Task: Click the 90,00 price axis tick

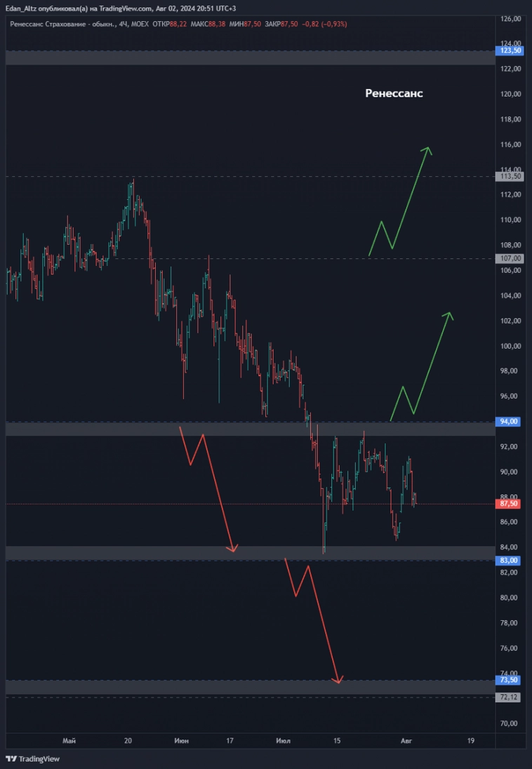Action: coord(510,472)
